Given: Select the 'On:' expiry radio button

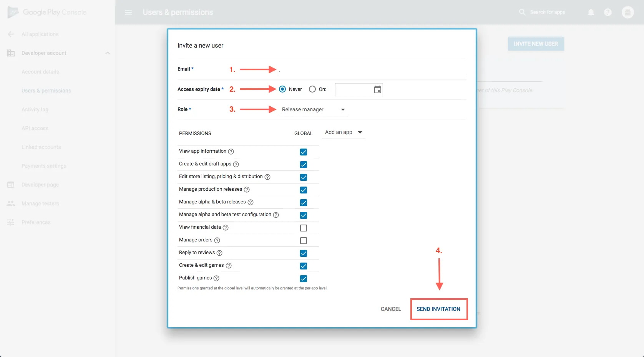Looking at the screenshot, I should [x=312, y=89].
